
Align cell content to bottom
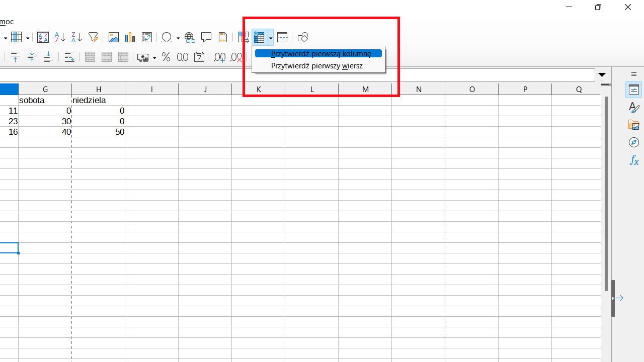[x=48, y=57]
